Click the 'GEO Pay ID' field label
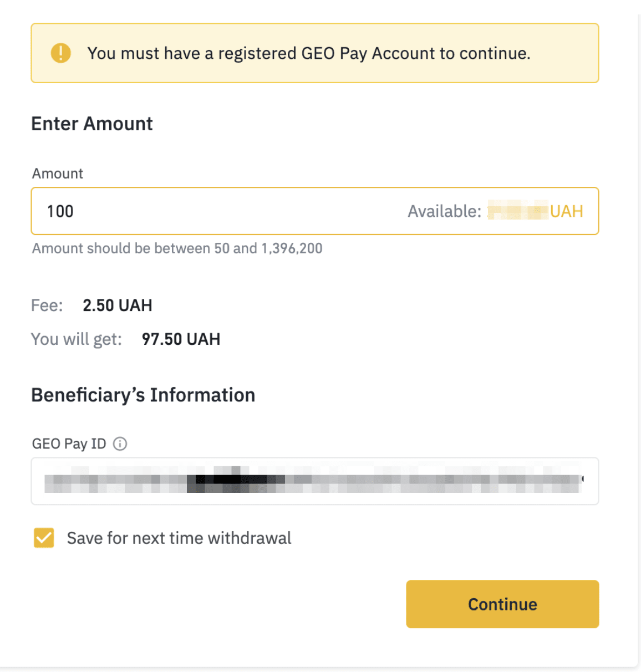 [x=69, y=444]
